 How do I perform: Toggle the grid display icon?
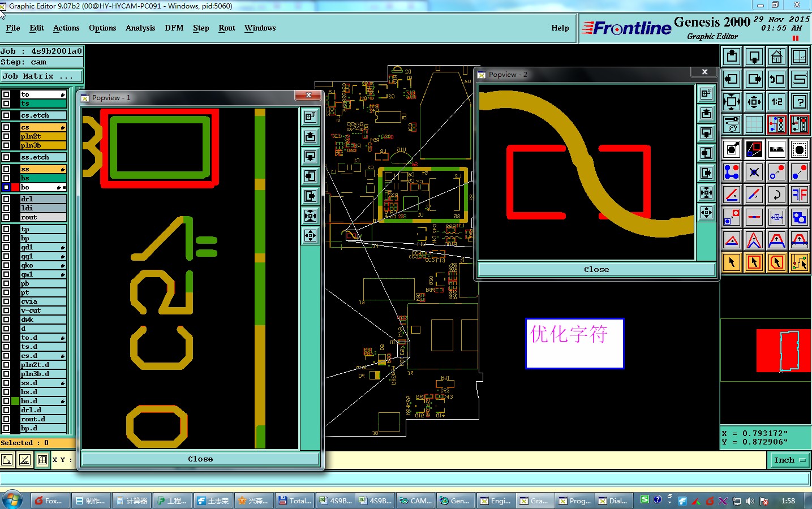coord(754,124)
